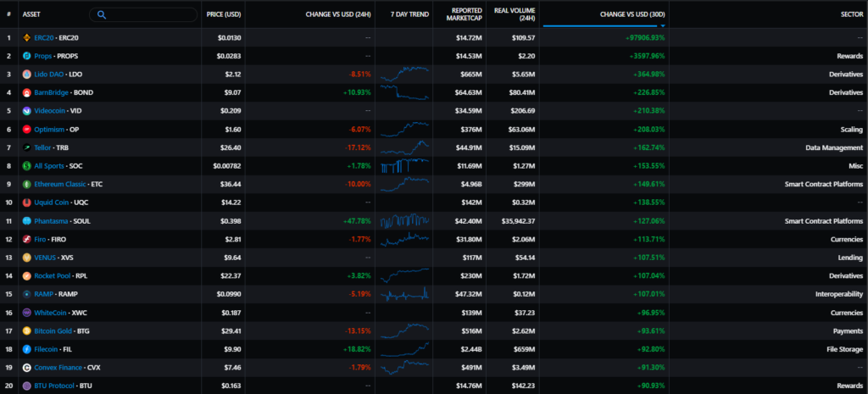Click the Optimism coin icon
Screen dimensions: 868x394
(x=27, y=130)
